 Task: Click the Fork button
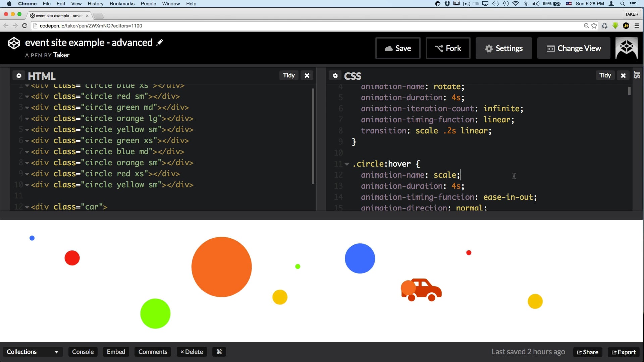[448, 48]
